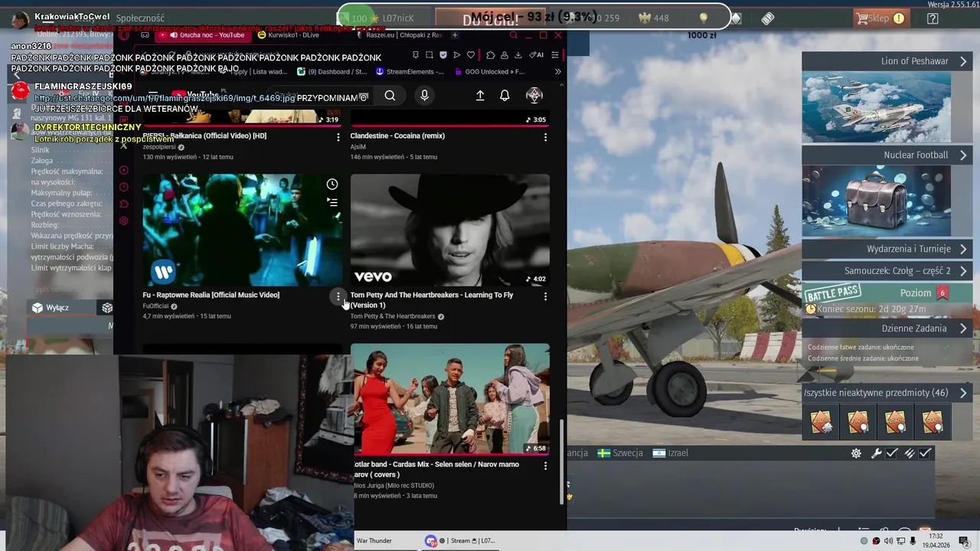Screen dimensions: 980x551
Task: Open War Thunder settings gear icon
Action: click(856, 453)
